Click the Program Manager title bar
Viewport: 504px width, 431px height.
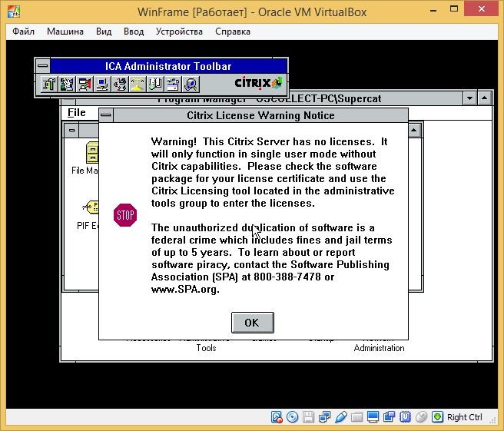tap(270, 98)
